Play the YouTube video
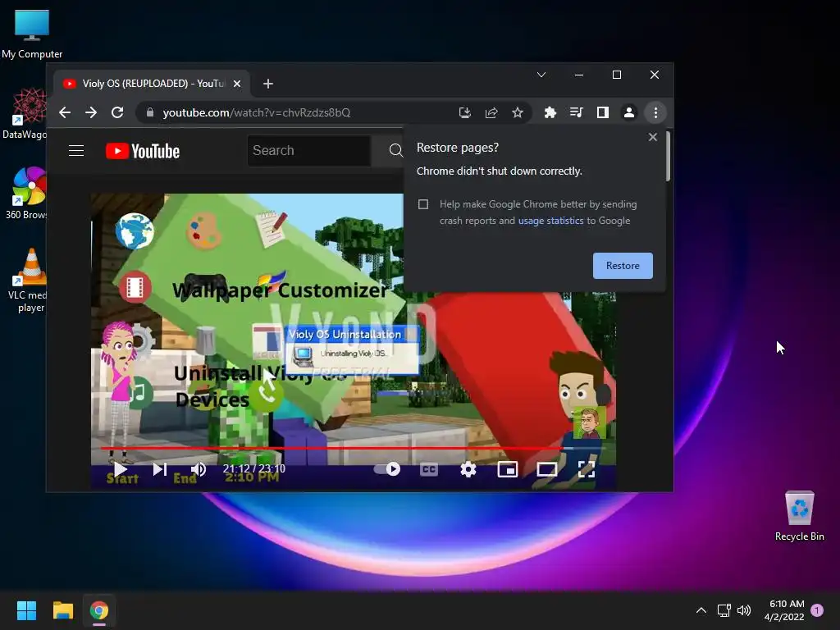The width and height of the screenshot is (840, 630). (x=120, y=469)
